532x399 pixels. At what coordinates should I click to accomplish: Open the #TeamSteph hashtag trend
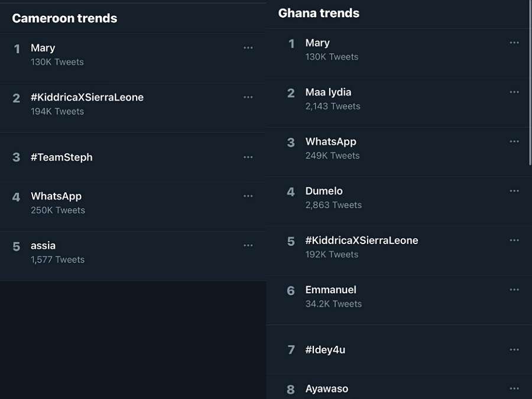61,157
